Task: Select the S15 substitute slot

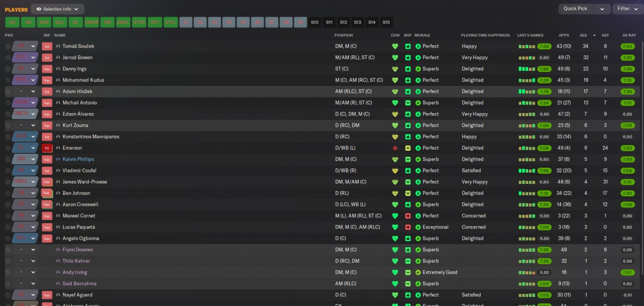Action: pyautogui.click(x=386, y=22)
